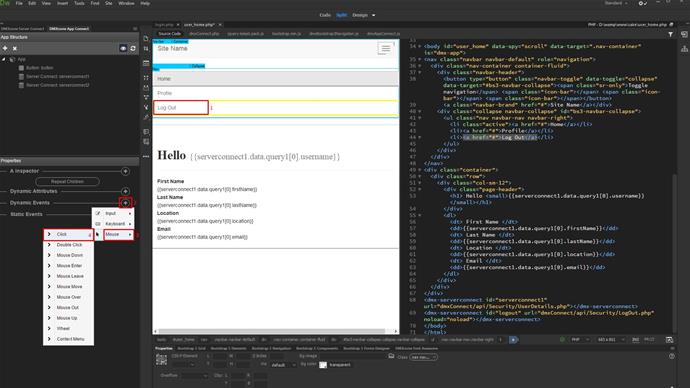Click the help icon in Properties panel
This screenshot has height=388, width=690.
pyautogui.click(x=672, y=356)
